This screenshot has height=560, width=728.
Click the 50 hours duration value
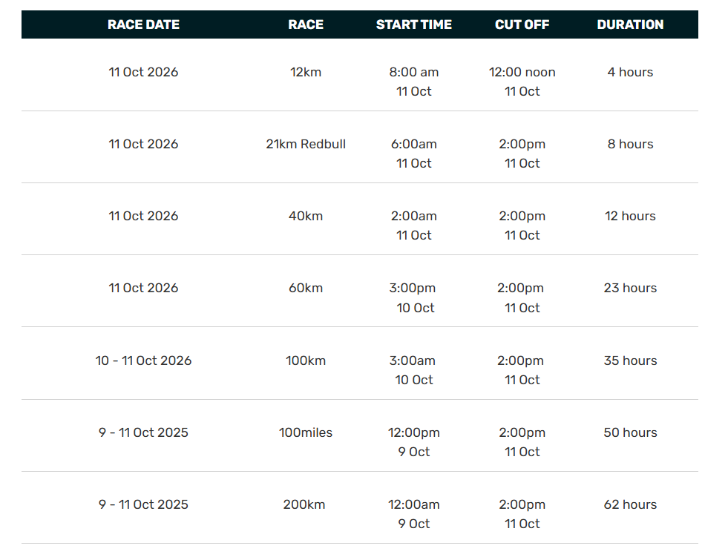630,432
